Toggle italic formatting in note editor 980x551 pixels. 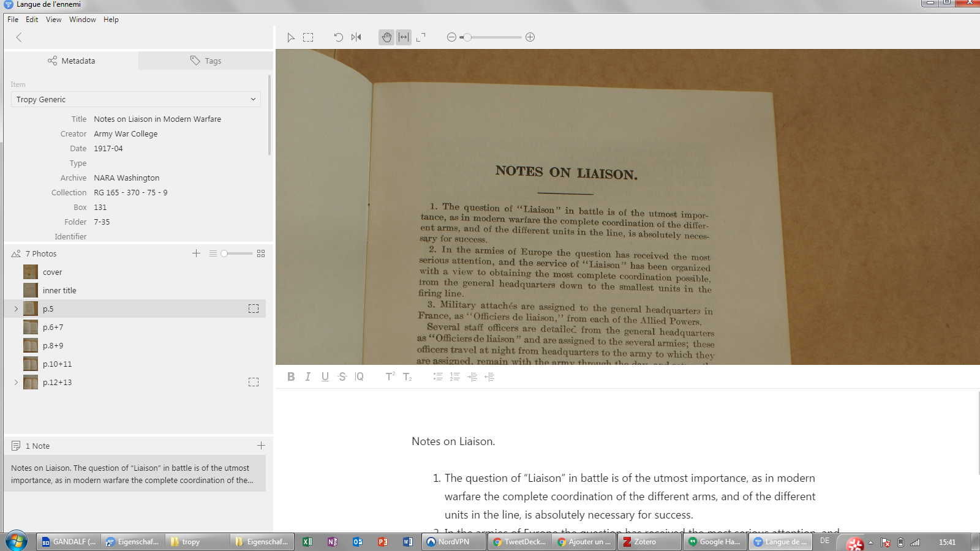point(308,377)
